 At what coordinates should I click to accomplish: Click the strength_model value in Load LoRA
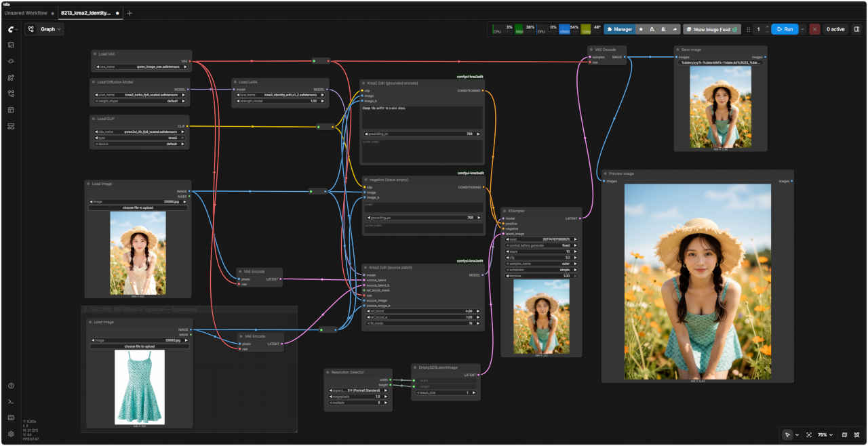(280, 101)
